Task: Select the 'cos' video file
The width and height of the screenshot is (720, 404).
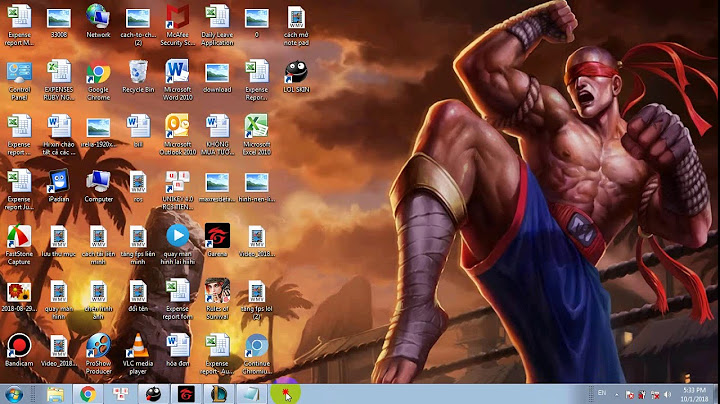Action: (138, 185)
